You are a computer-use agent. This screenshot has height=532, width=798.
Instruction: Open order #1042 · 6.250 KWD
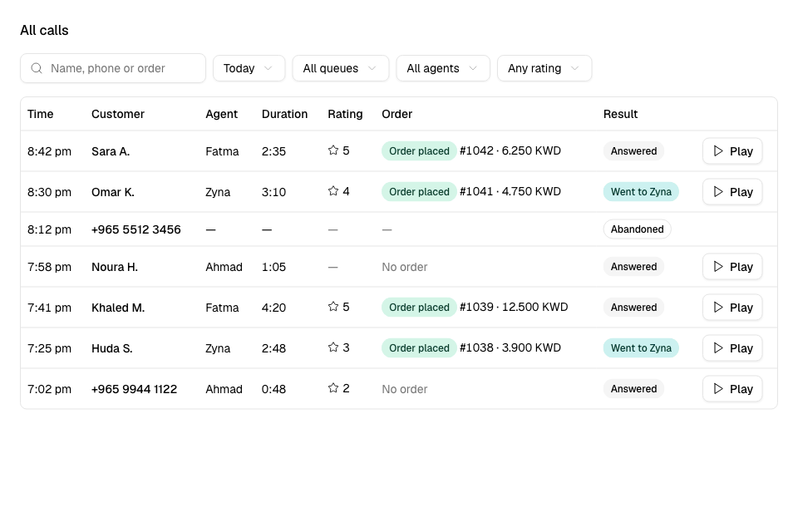[510, 150]
